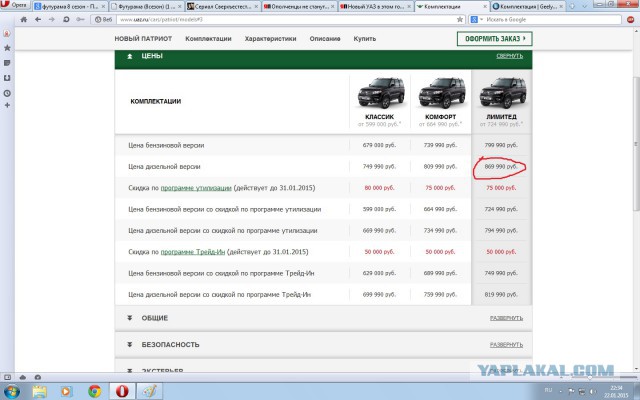This screenshot has height=400, width=640.
Task: Expand ОБЩИЕ section via РАЗВЕРНУТЬ link
Action: (506, 318)
